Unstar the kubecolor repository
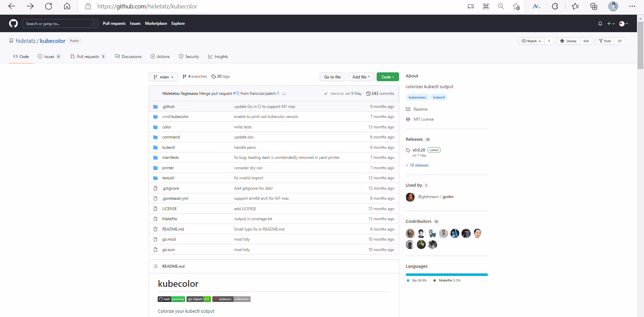644x317 pixels. pos(568,41)
